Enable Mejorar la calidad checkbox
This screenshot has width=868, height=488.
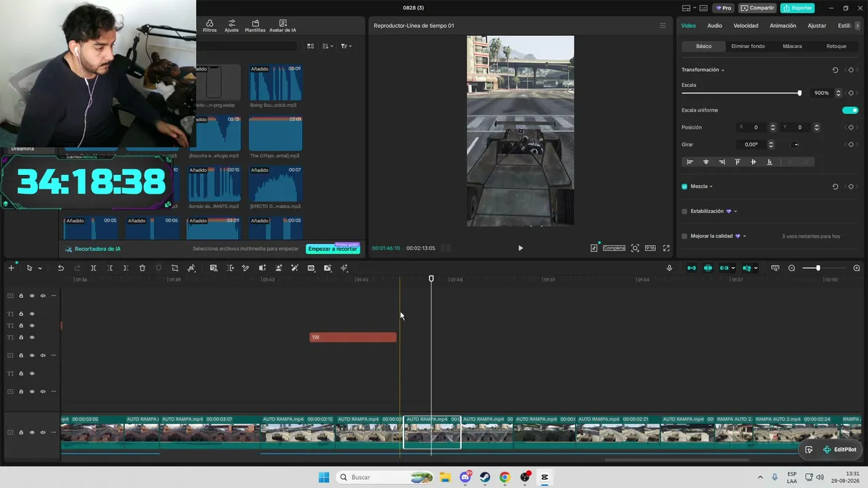684,236
